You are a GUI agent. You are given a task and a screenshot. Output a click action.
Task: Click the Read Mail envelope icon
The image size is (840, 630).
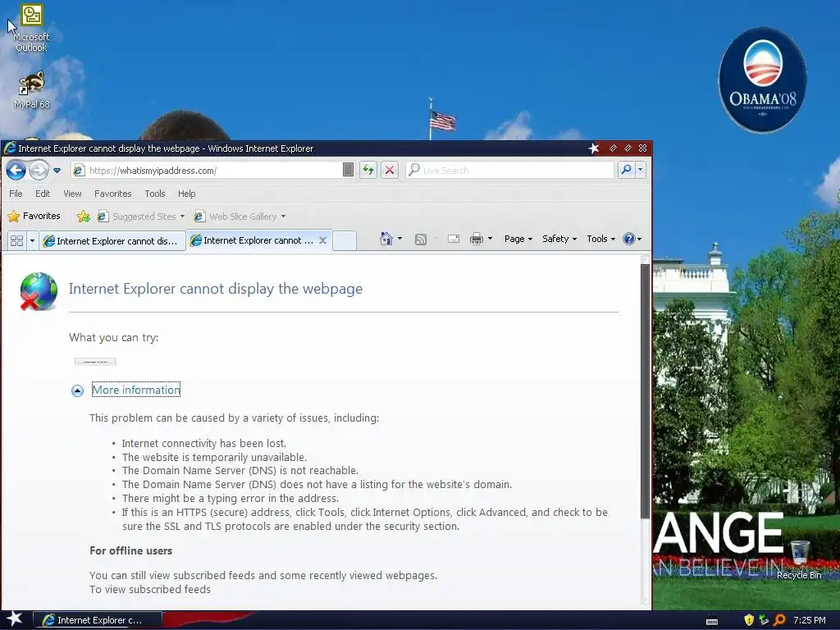[x=453, y=239]
